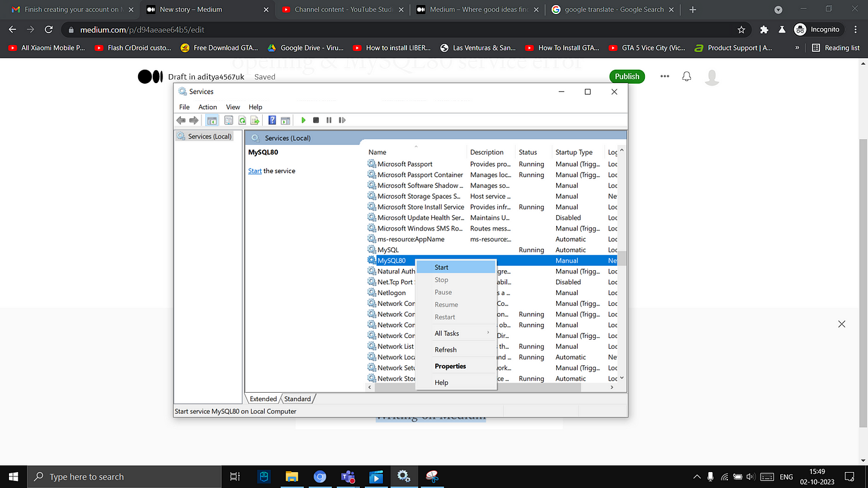Open the Action menu in Services
This screenshot has width=868, height=488.
pyautogui.click(x=208, y=107)
